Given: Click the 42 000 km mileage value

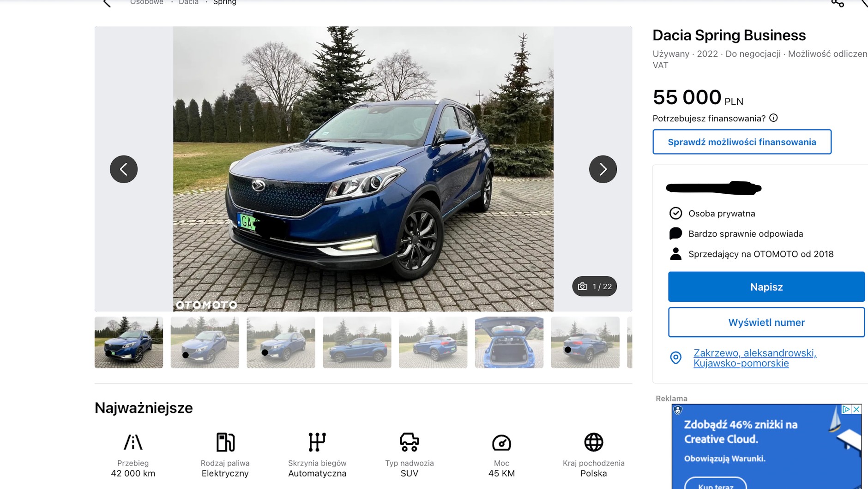Looking at the screenshot, I should [x=133, y=473].
